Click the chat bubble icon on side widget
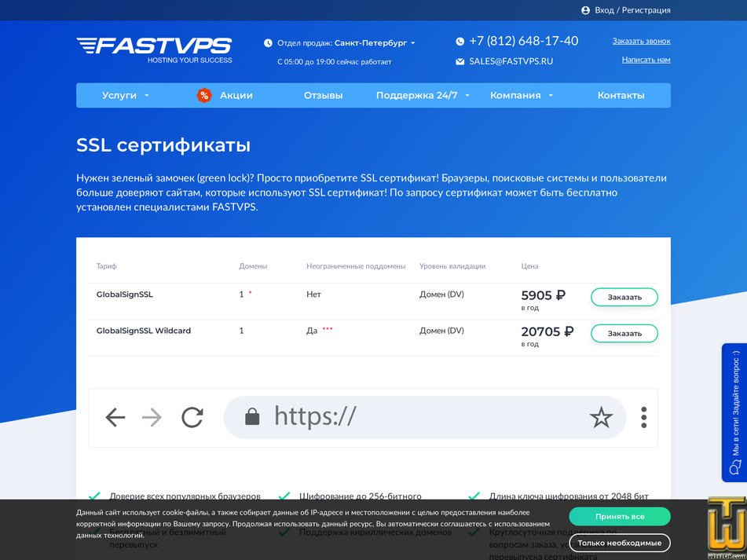 (735, 467)
